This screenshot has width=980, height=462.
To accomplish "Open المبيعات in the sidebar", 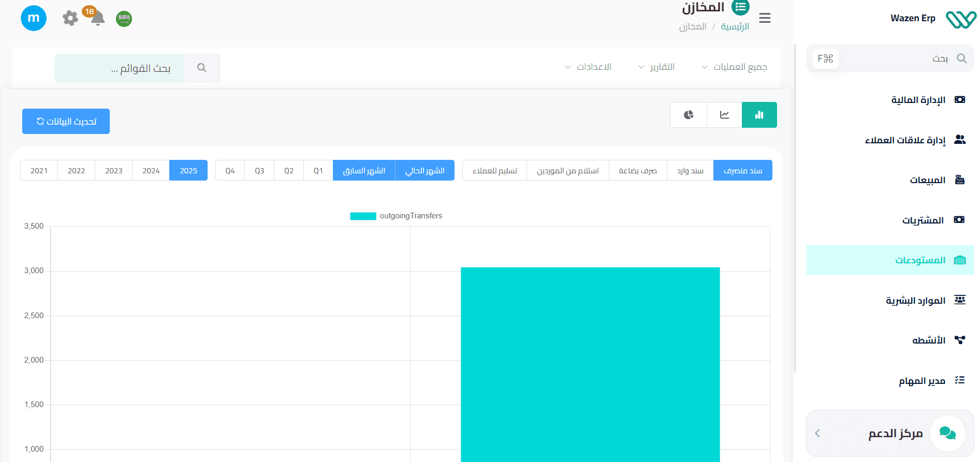I will [x=927, y=180].
